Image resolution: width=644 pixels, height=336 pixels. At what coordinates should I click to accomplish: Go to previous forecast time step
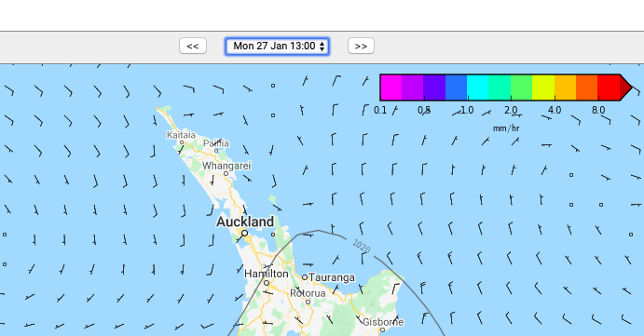coord(193,46)
